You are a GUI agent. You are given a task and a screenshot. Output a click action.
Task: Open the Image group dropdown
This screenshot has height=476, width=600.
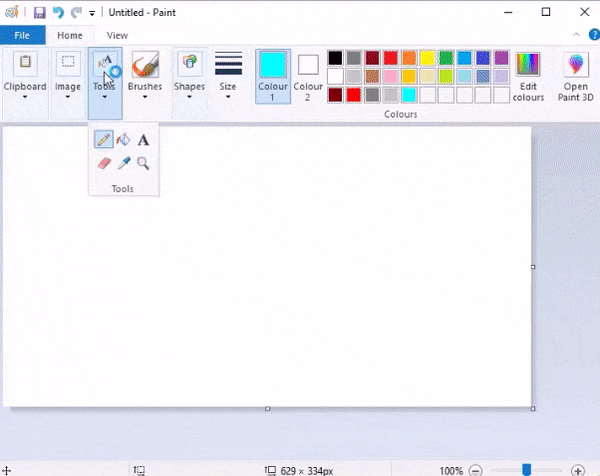point(68,83)
